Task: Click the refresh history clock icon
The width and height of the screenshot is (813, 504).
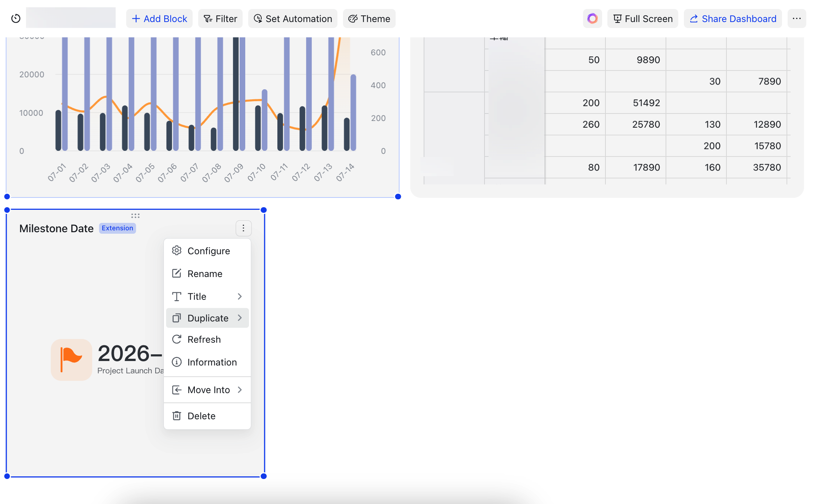Action: click(16, 18)
